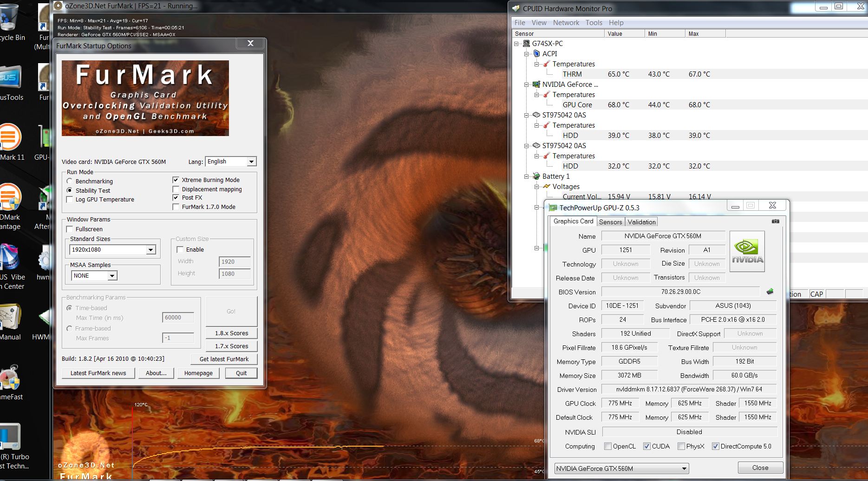Click the About... button

[x=156, y=373]
